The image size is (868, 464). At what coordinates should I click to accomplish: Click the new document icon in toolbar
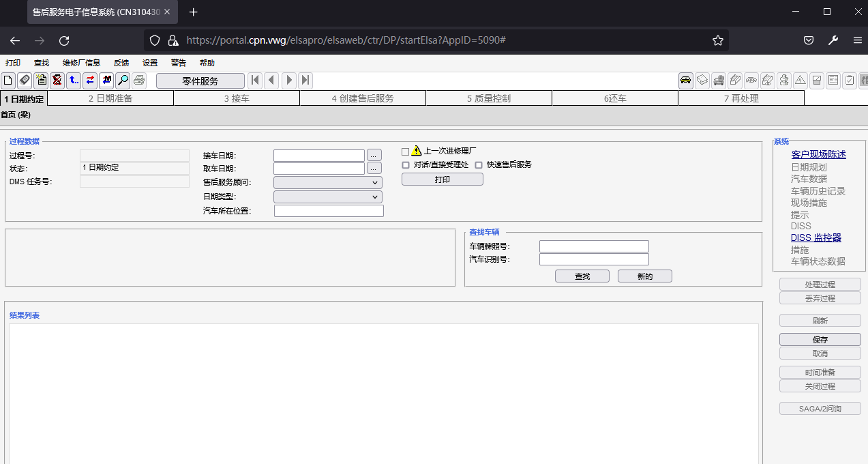point(8,80)
